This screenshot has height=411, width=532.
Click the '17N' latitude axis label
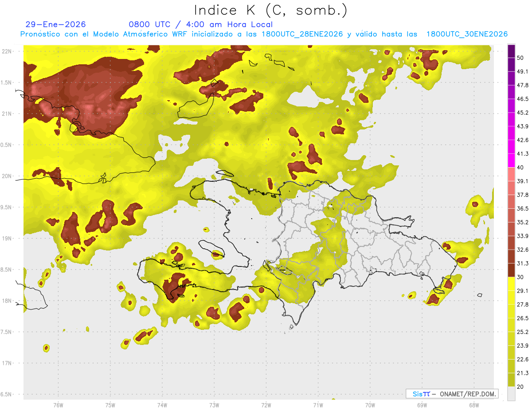click(x=7, y=364)
